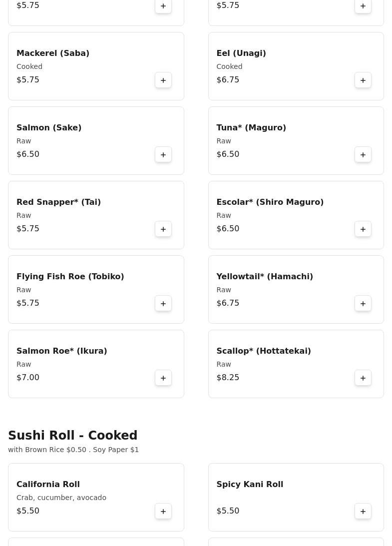The height and width of the screenshot is (546, 392).
Task: Add Yellowtail (Hamachi) to the order
Action: [363, 303]
